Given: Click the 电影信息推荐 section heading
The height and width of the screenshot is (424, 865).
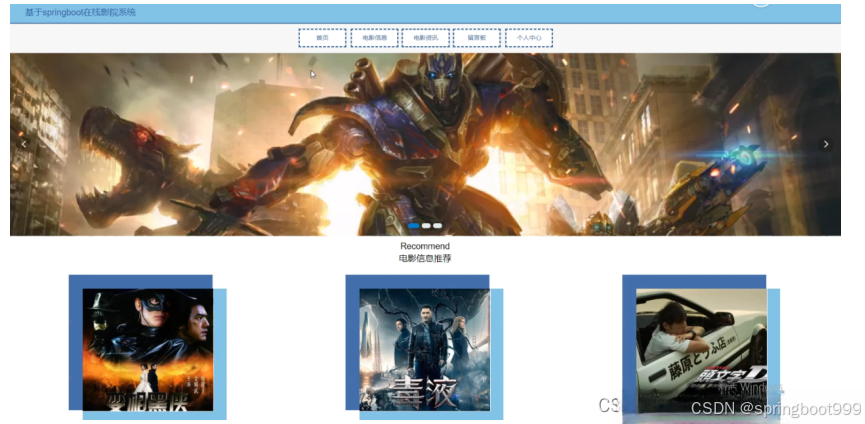Looking at the screenshot, I should point(425,258).
